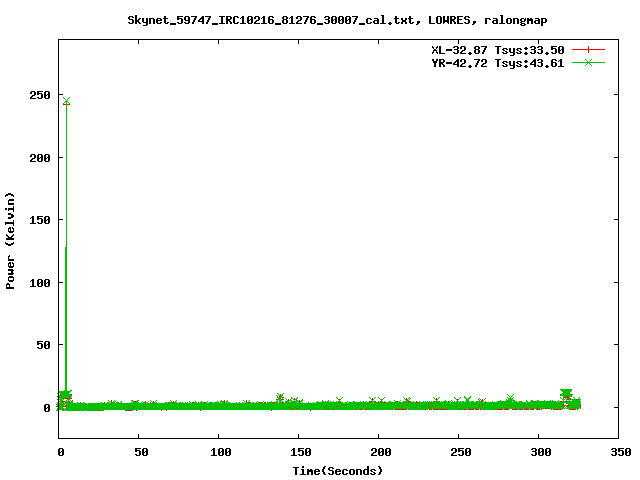Click y-axis tick label 200

[x=40, y=158]
